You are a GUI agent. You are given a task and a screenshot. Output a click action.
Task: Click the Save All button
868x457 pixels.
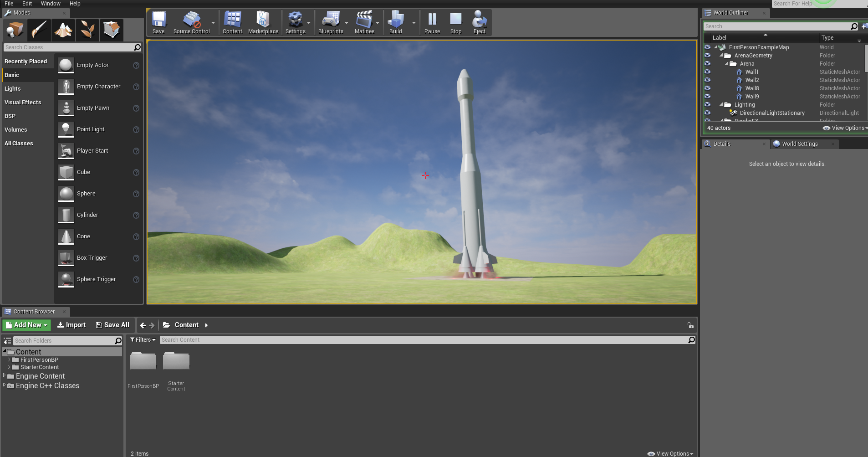pyautogui.click(x=112, y=325)
